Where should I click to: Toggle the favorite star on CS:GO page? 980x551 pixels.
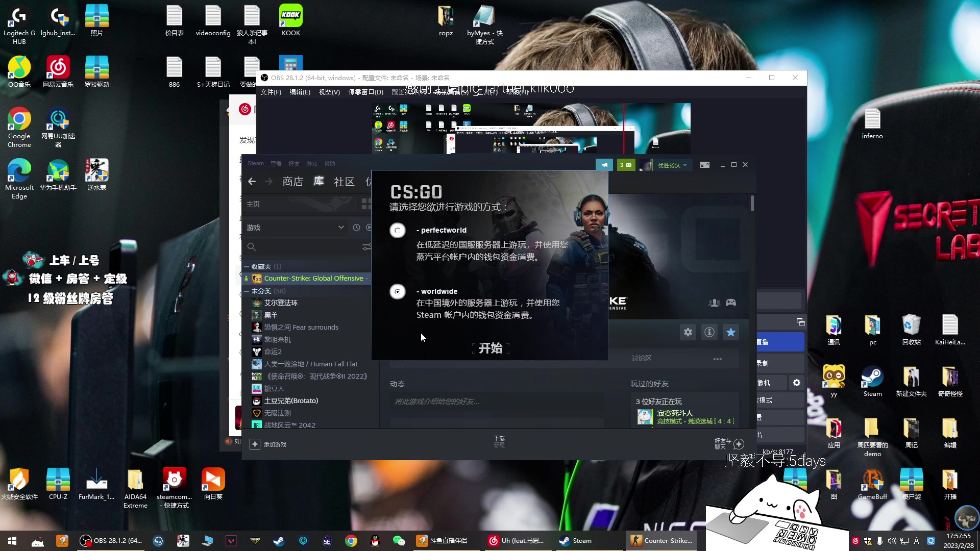tap(731, 333)
